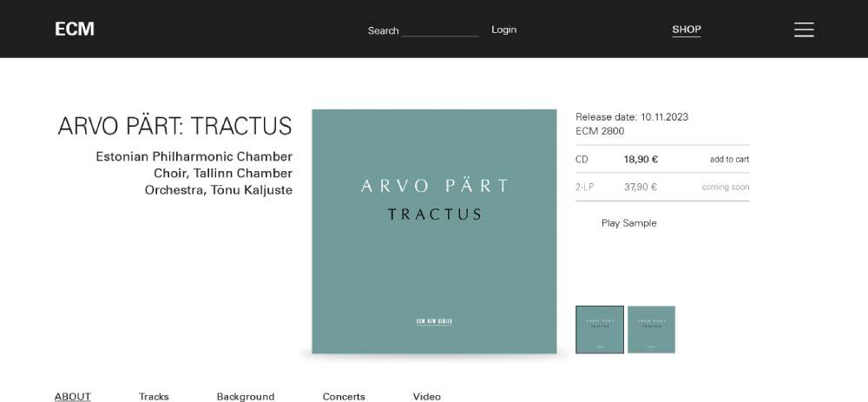Open the Login link
This screenshot has width=868, height=402.
pos(503,30)
